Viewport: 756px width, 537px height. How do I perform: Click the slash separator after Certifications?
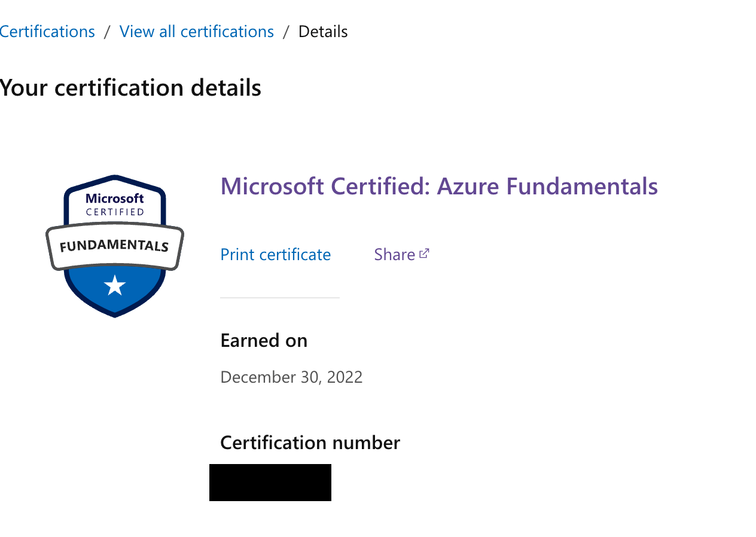[107, 31]
